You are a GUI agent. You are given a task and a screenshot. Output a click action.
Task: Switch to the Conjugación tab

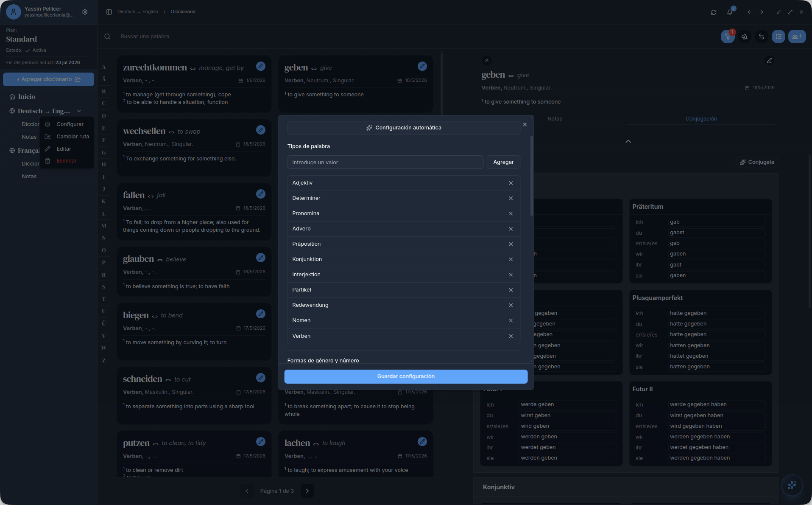pos(701,119)
